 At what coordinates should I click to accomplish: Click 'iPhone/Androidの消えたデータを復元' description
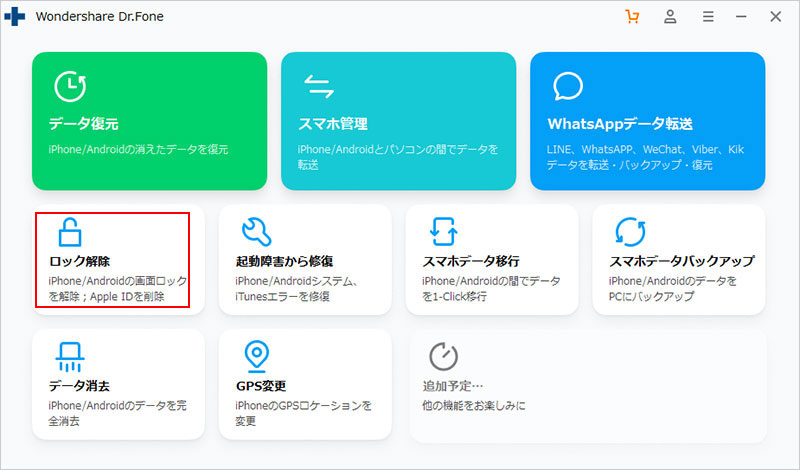[138, 150]
